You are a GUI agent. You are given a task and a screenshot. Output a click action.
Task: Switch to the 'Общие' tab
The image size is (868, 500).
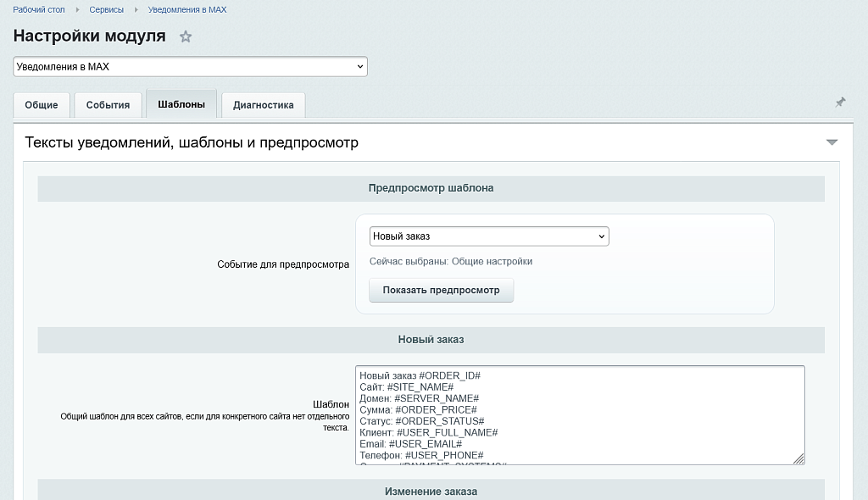pos(42,105)
